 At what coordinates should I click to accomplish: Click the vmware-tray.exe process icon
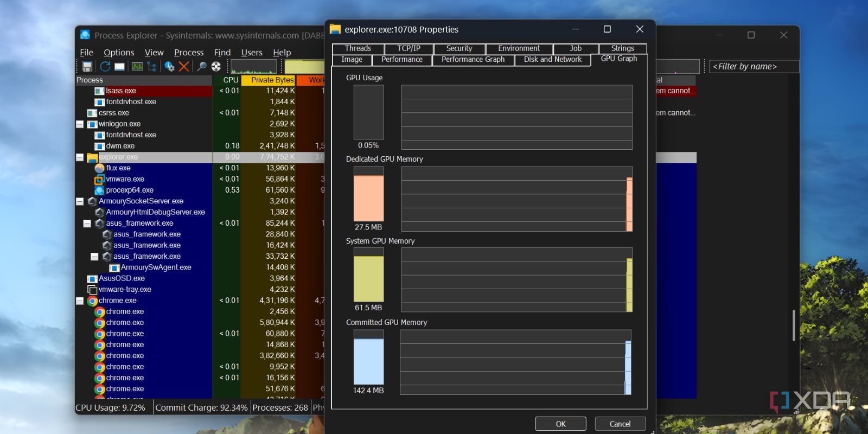click(x=92, y=290)
